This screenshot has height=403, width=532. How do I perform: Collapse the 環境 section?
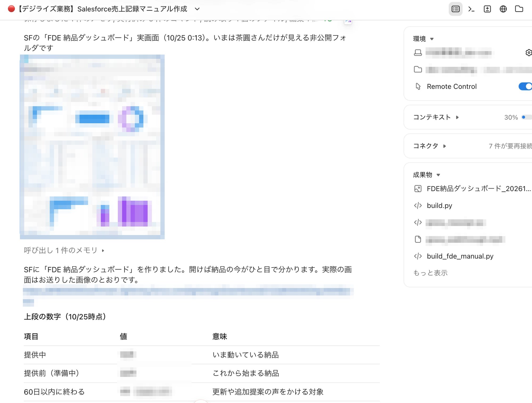click(x=423, y=39)
